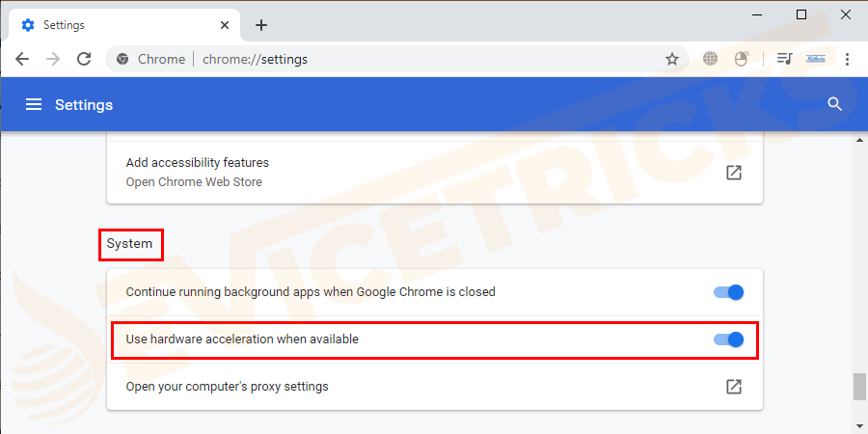Disable hardware acceleration toggle
Screen dimensions: 868x434
(729, 339)
